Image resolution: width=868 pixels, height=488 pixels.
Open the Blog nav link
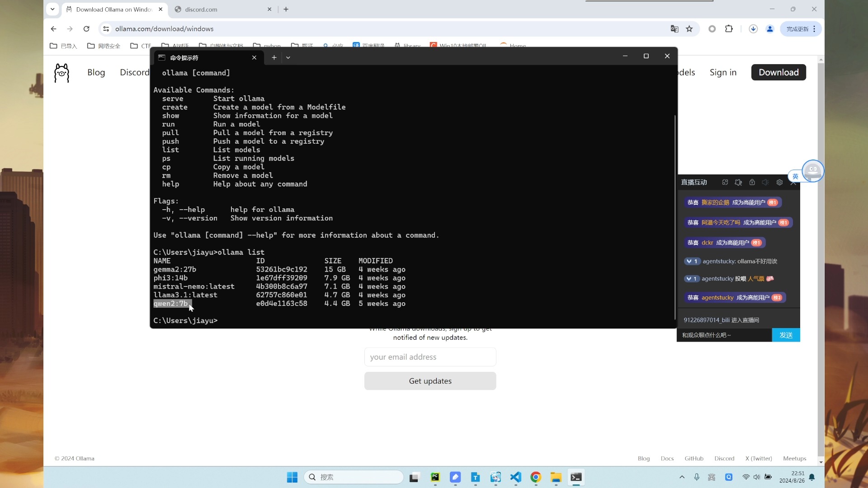[96, 72]
